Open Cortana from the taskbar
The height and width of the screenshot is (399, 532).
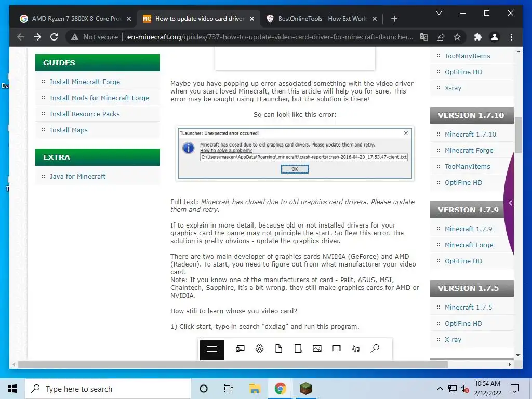coord(204,389)
